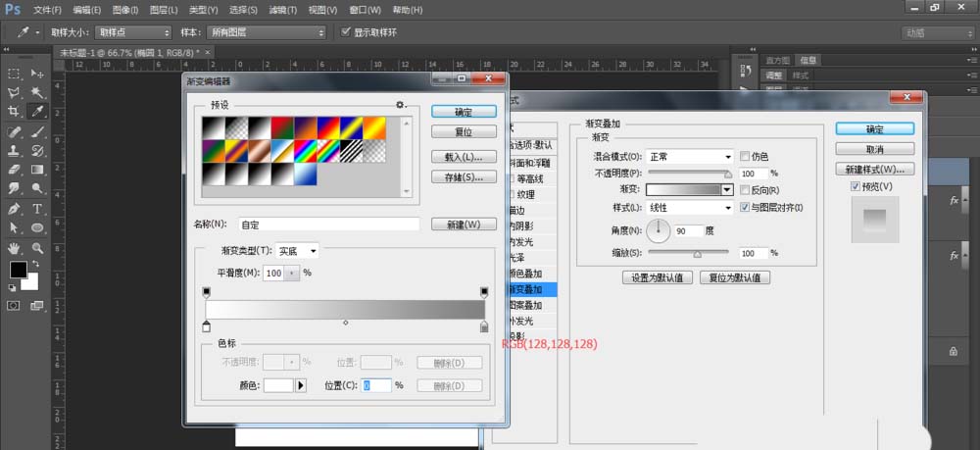980x450 pixels.
Task: Select the Type tool
Action: pyautogui.click(x=37, y=209)
